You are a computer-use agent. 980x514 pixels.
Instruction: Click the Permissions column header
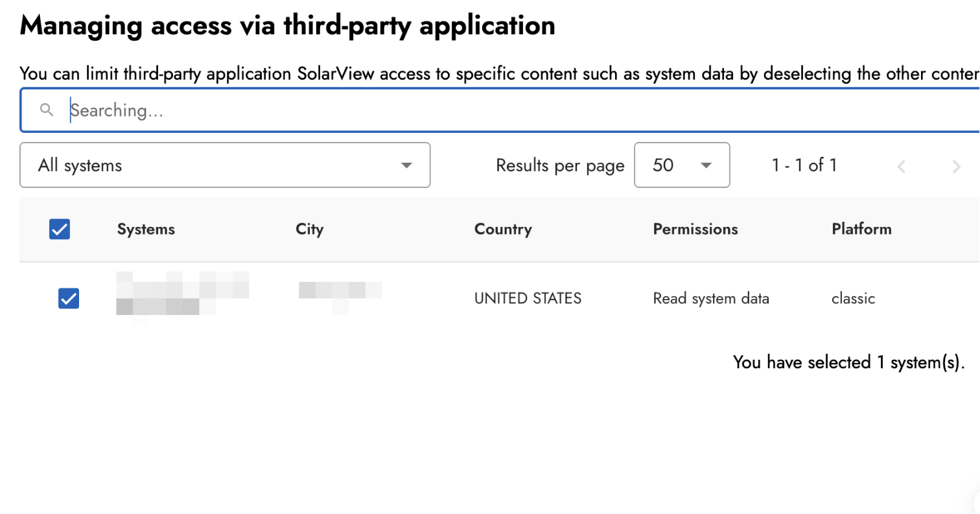click(695, 229)
